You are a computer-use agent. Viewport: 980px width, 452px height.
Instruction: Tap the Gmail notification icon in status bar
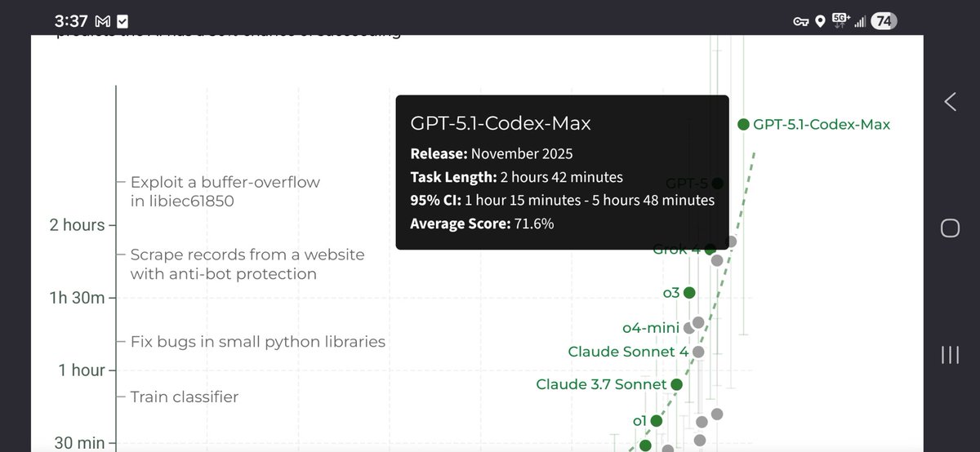(102, 22)
